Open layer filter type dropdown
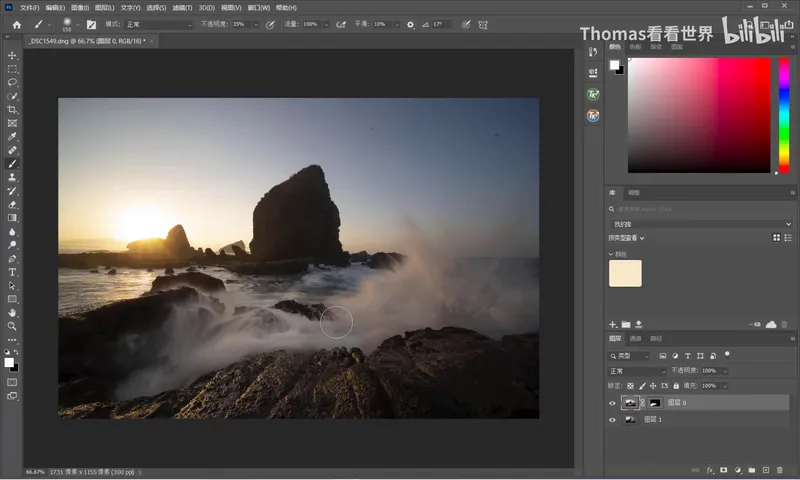This screenshot has width=800, height=480. pos(630,356)
